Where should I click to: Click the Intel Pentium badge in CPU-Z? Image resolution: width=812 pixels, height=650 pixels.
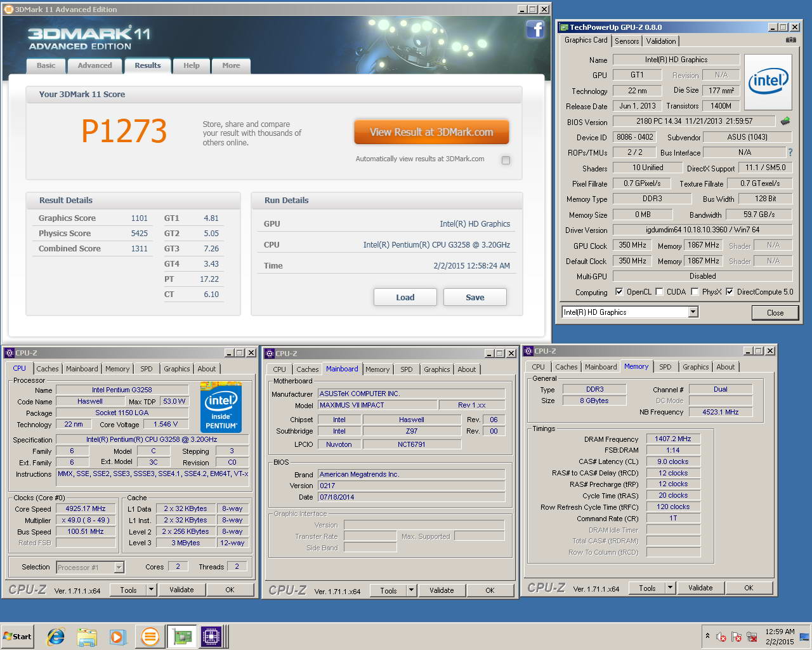pos(221,407)
